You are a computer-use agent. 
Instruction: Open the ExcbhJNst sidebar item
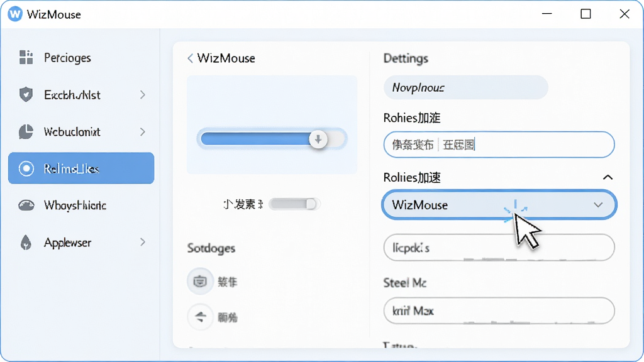81,95
